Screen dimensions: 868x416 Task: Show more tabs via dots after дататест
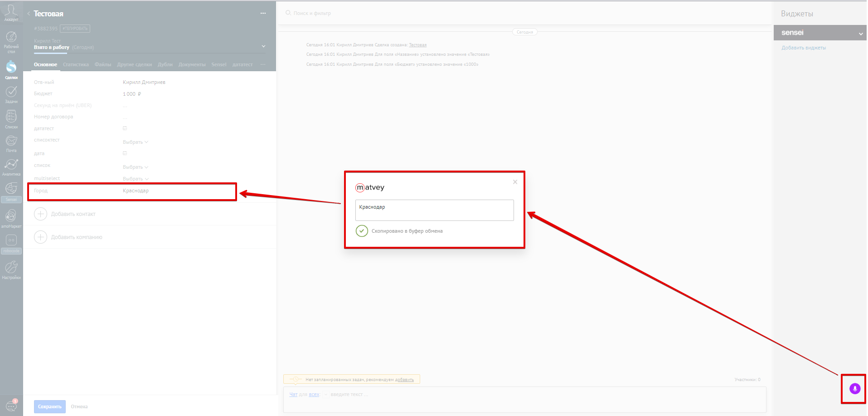point(263,64)
